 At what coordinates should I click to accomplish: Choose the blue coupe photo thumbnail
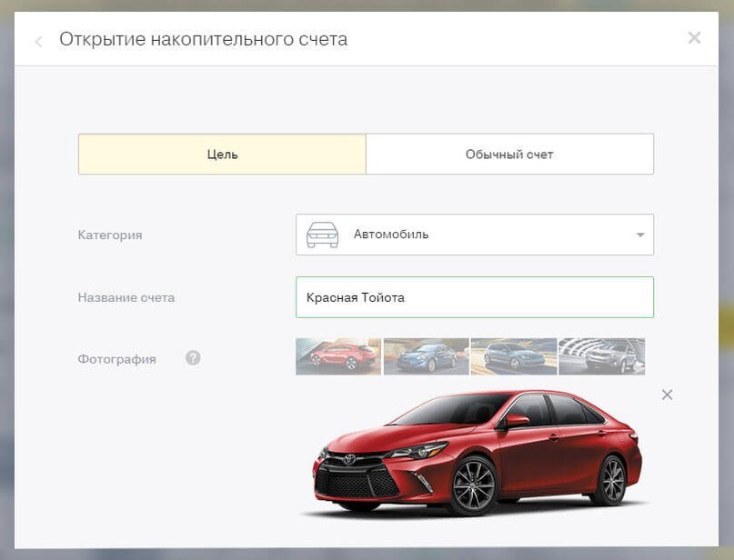pos(426,356)
